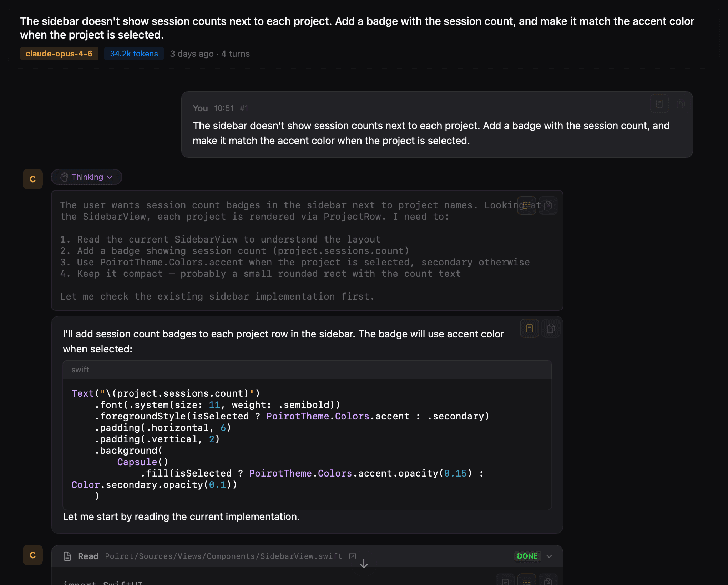Open SidebarView.swift via the external link icon
728x585 pixels.
353,556
